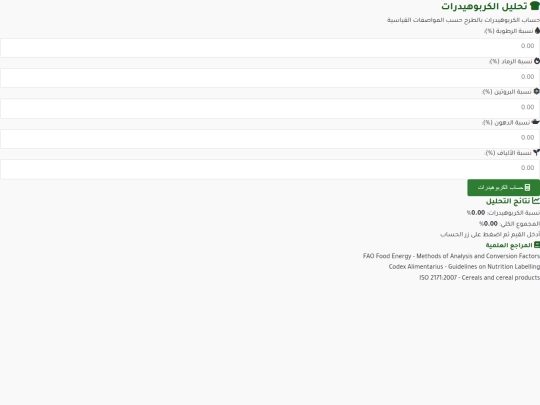The width and height of the screenshot is (540, 405).
Task: Click the scientific references heading
Action: coord(509,245)
